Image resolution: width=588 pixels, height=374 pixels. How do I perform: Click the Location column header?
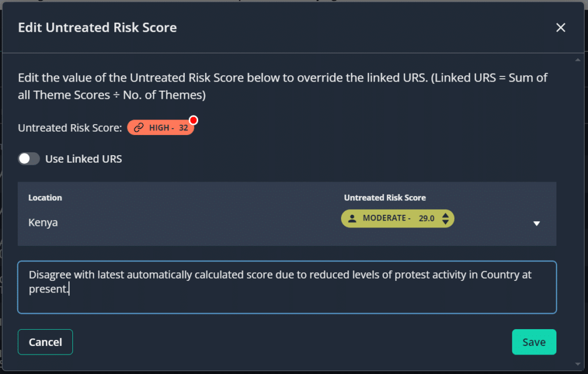pos(45,198)
